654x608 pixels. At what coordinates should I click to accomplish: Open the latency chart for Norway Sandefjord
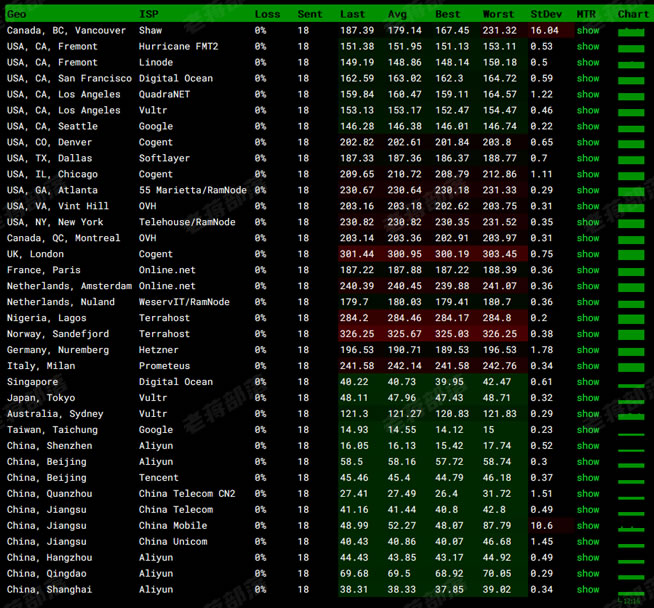(x=631, y=335)
